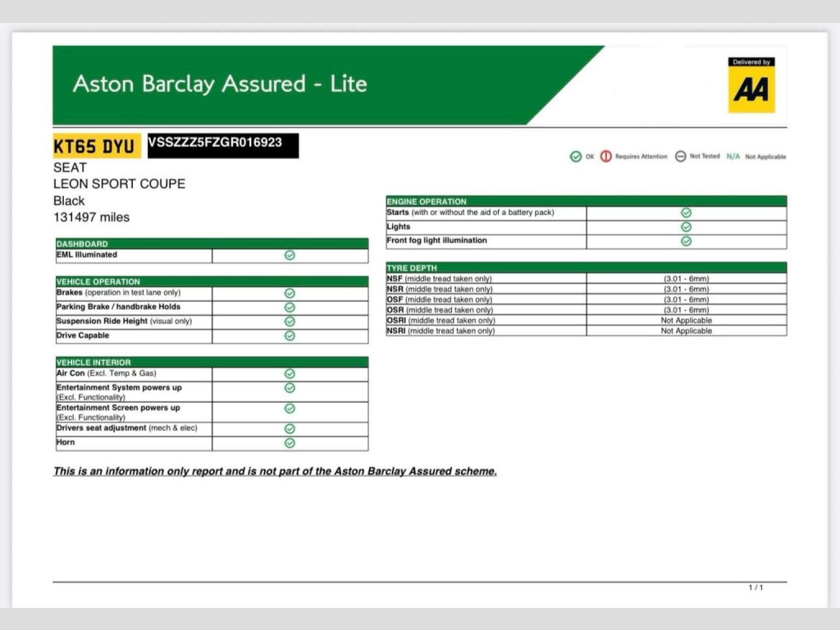Click the Aston Barclay Assured - Lite title

point(220,84)
